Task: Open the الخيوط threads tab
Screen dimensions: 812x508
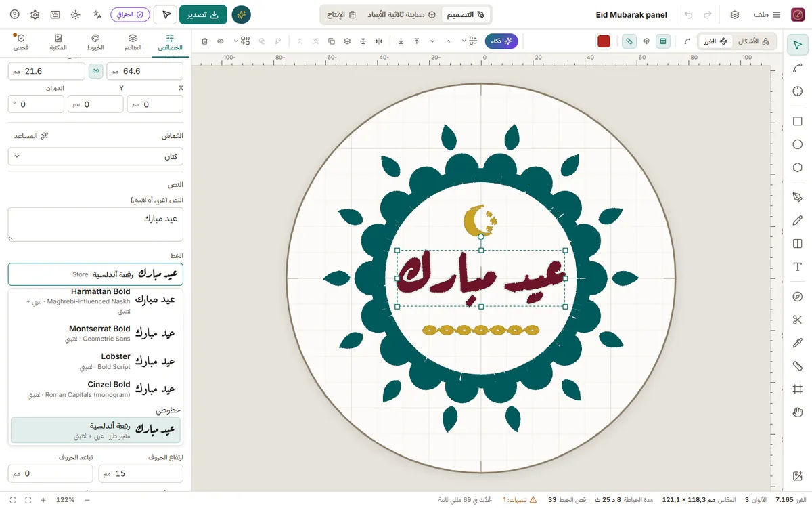Action: [95, 42]
